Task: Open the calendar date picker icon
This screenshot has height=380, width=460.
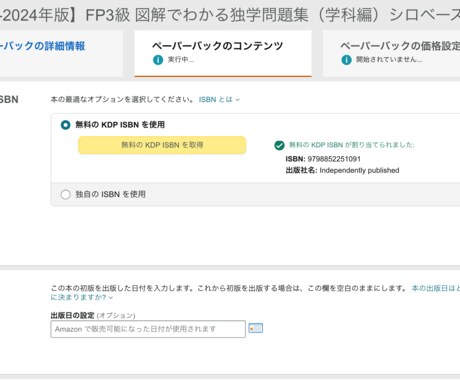Action: click(256, 328)
